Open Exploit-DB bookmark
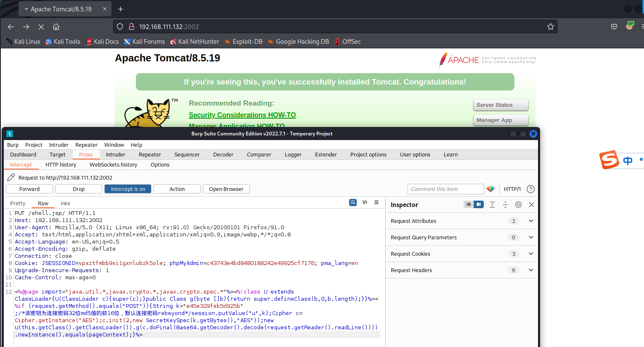 click(243, 42)
